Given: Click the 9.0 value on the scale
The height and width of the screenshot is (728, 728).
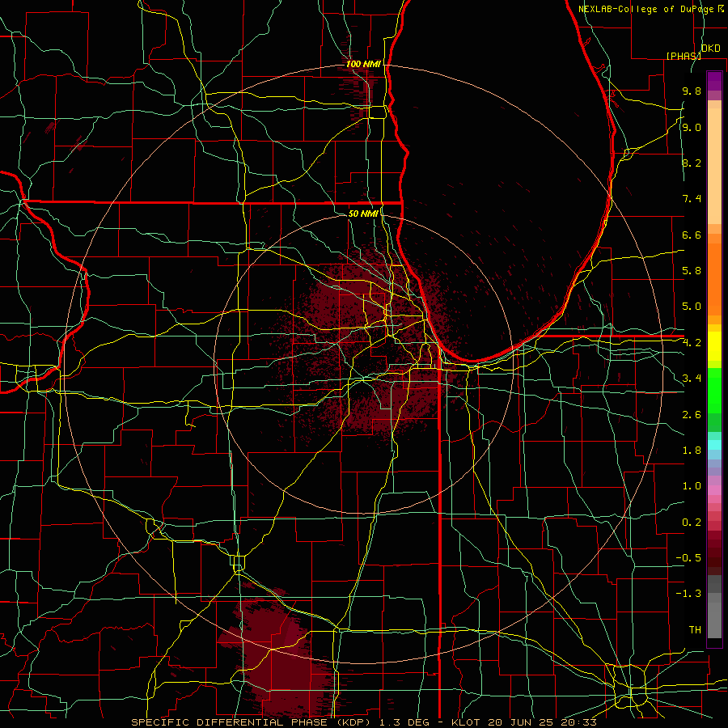Looking at the screenshot, I should 692,127.
